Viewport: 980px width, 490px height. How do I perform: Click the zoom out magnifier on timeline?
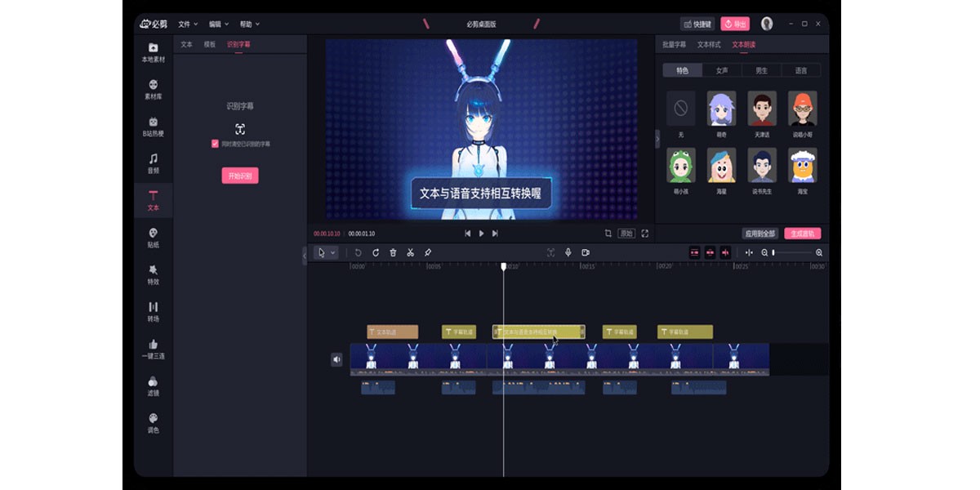[x=764, y=253]
